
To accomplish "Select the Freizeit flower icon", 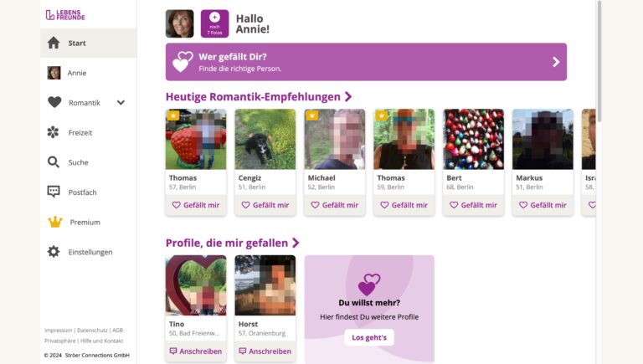I will pos(53,132).
